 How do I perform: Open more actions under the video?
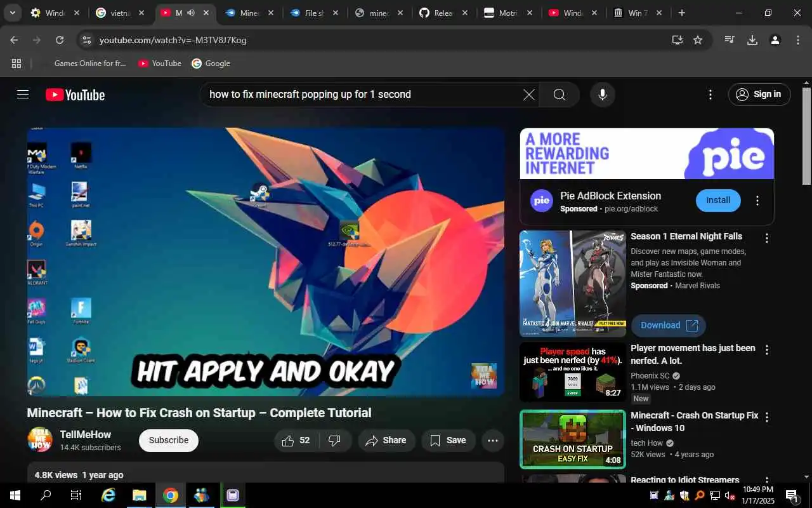click(492, 441)
